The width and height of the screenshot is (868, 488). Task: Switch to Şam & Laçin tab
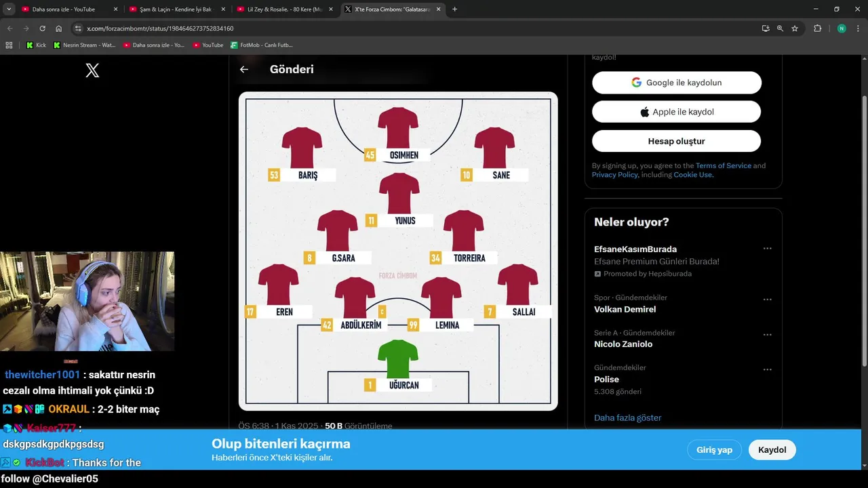[x=177, y=9]
